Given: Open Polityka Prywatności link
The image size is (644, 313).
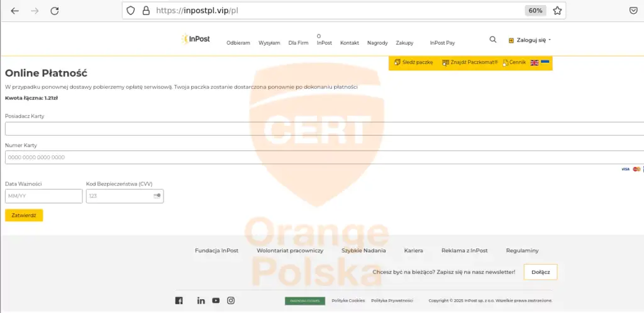Looking at the screenshot, I should click(x=392, y=300).
